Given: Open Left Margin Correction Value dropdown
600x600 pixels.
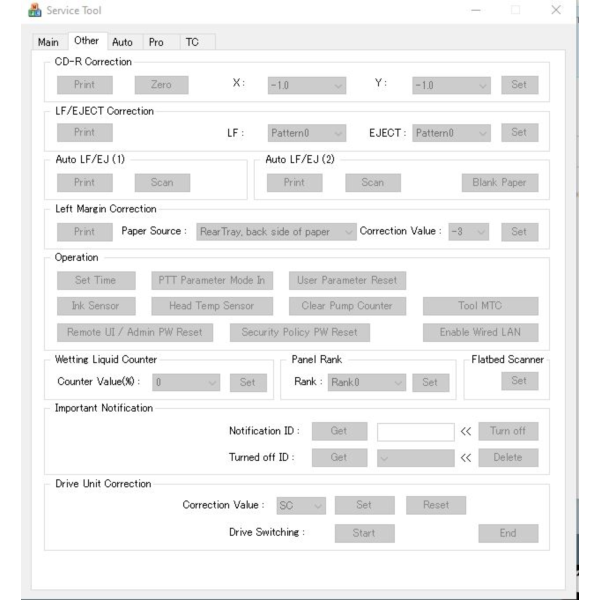Looking at the screenshot, I should point(468,232).
